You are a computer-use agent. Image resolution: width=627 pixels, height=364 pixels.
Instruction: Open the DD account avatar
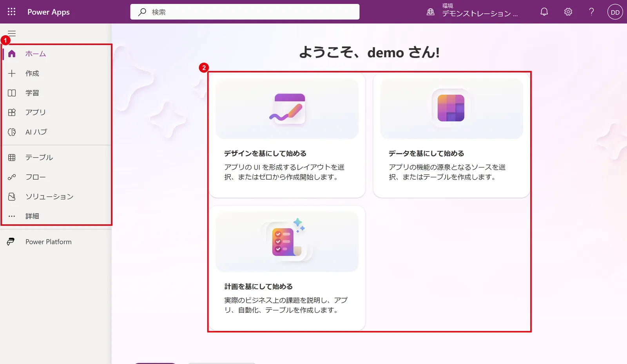coord(615,12)
